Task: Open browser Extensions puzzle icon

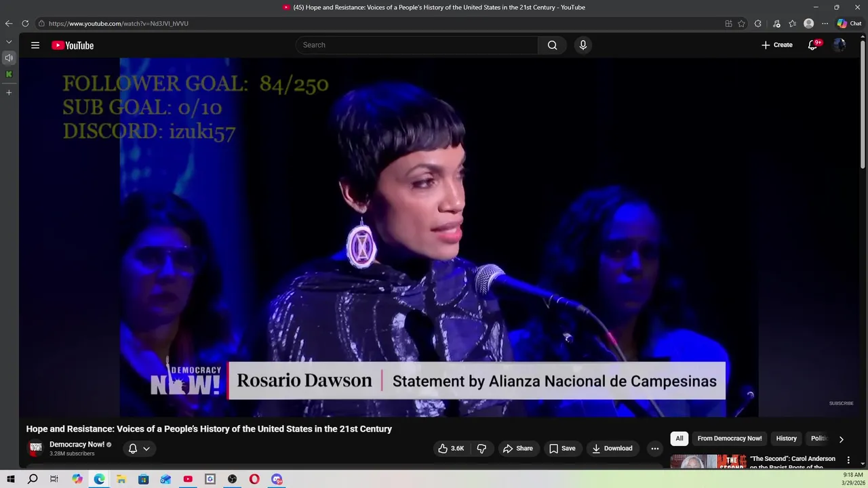Action: tap(757, 24)
